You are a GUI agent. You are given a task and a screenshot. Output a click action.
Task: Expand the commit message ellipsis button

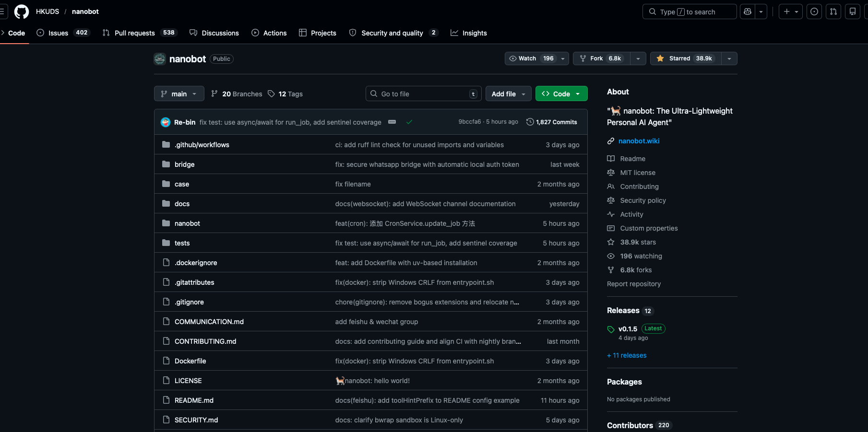[x=392, y=122]
